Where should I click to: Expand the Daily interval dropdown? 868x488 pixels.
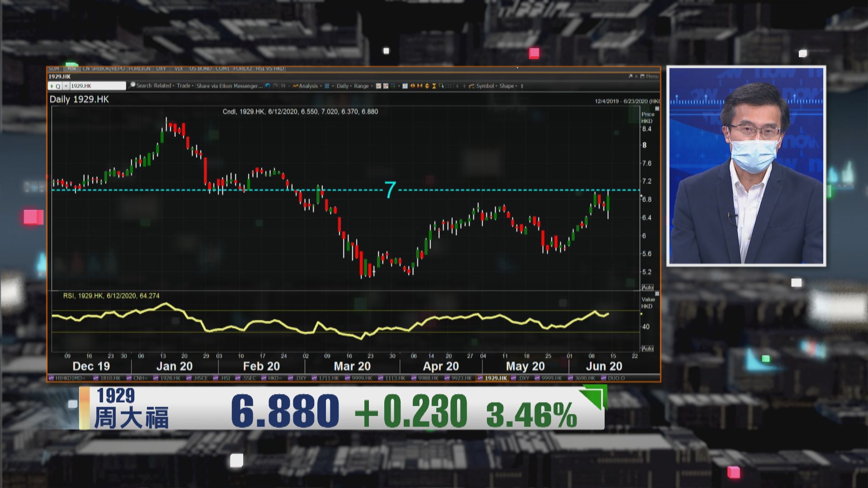[x=344, y=86]
